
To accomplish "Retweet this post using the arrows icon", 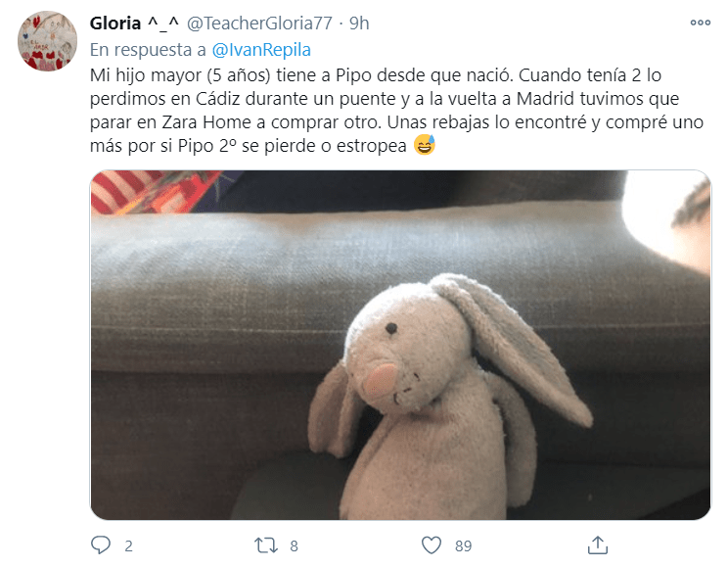I will [x=265, y=545].
